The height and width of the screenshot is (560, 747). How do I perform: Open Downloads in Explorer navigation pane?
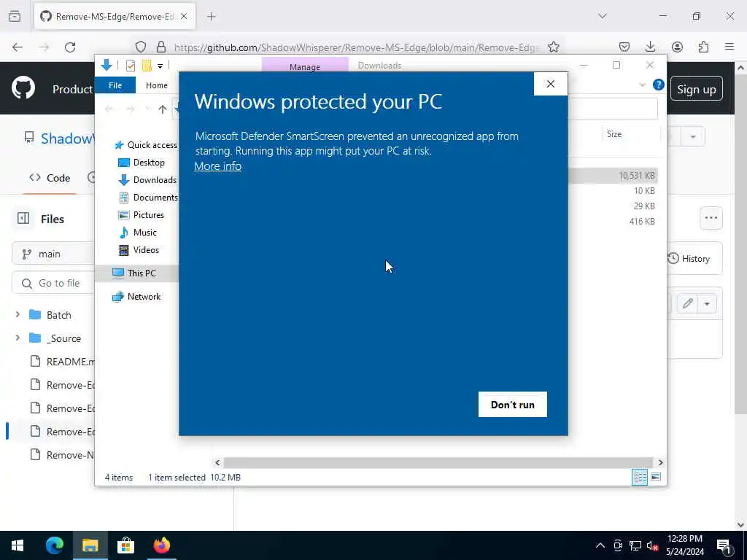coord(155,180)
